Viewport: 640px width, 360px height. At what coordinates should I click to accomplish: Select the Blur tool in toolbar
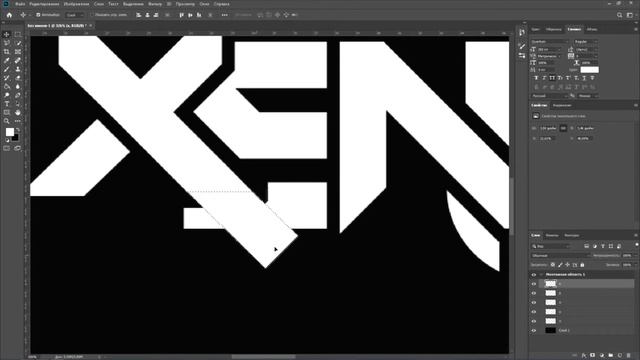tap(18, 87)
